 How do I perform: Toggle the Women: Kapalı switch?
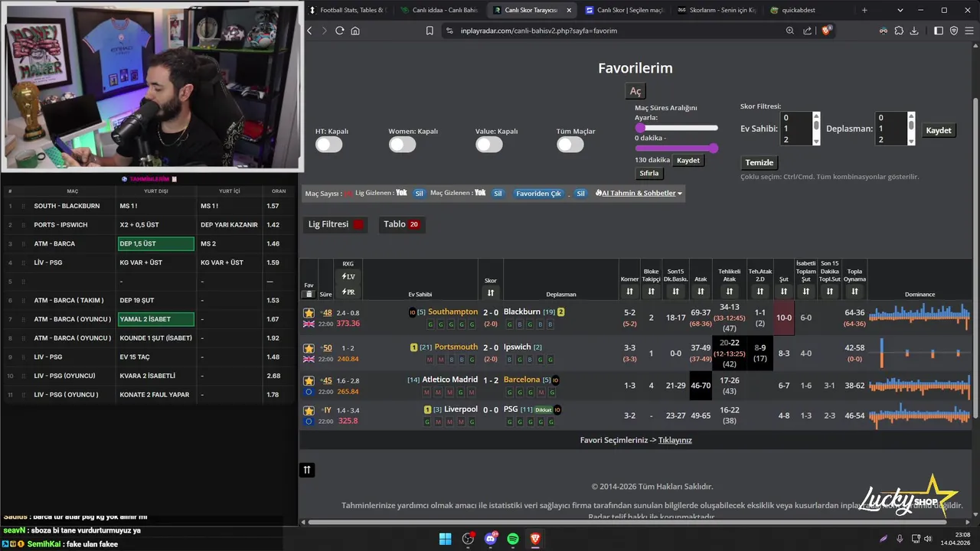(x=402, y=145)
